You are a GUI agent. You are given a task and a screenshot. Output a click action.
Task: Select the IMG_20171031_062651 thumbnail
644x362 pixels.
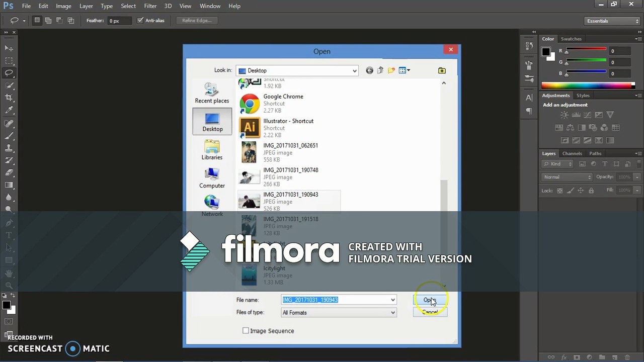[x=249, y=152]
